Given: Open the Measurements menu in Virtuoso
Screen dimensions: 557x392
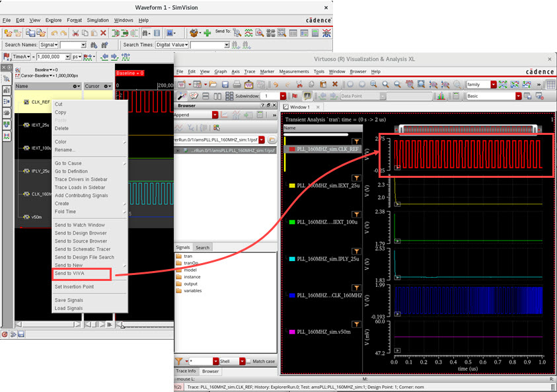Looking at the screenshot, I should pos(294,71).
